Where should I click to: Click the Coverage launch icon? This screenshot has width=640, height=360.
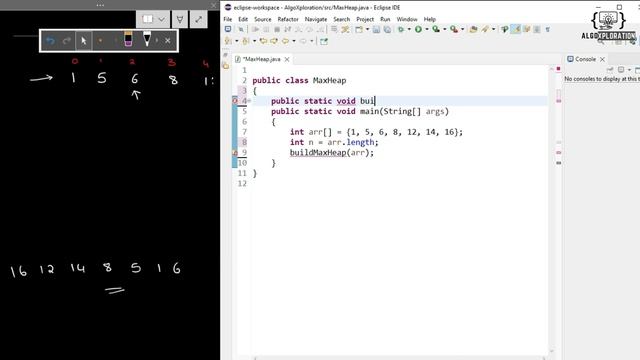click(x=436, y=29)
